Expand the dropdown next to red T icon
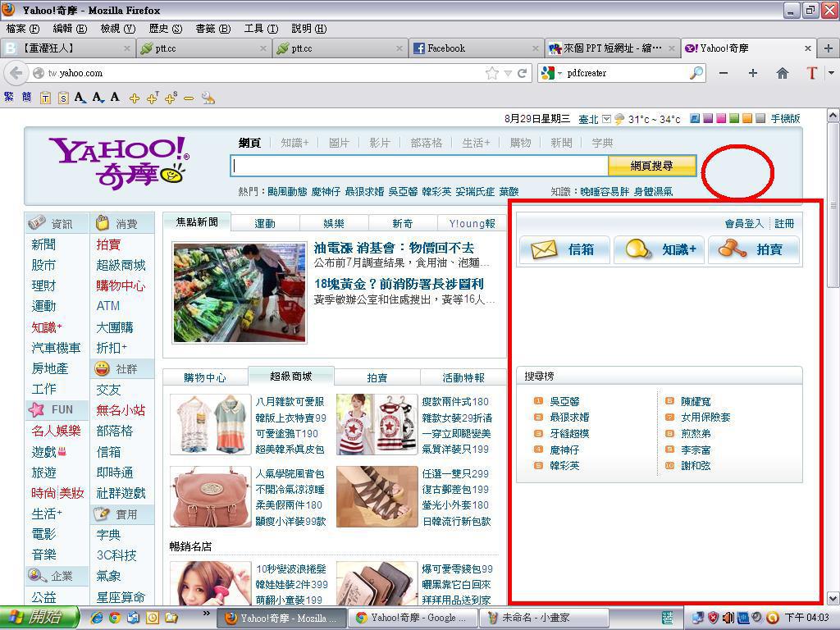 (x=831, y=73)
